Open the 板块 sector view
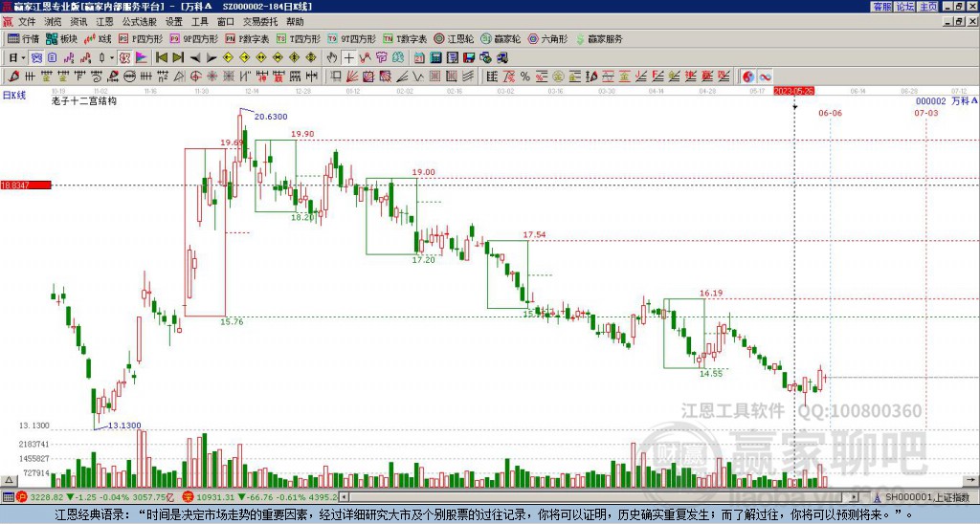980x524 pixels. click(61, 38)
